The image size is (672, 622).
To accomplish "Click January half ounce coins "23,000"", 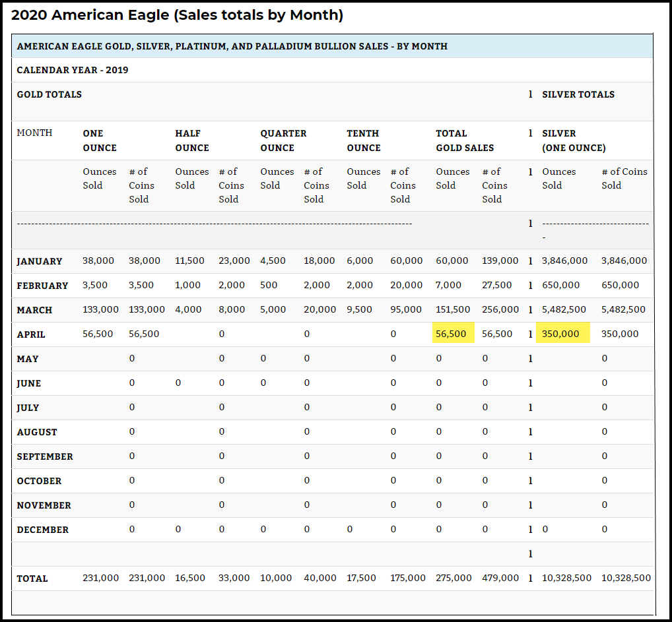I will tap(234, 261).
